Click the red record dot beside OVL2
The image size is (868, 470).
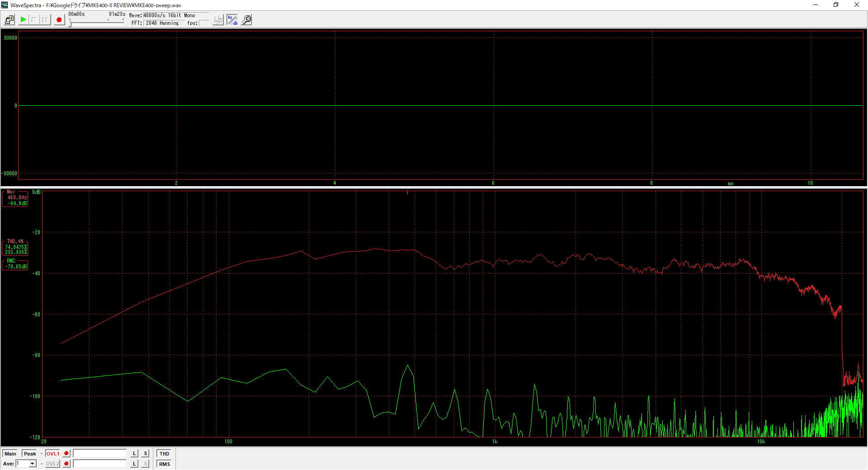click(x=66, y=464)
